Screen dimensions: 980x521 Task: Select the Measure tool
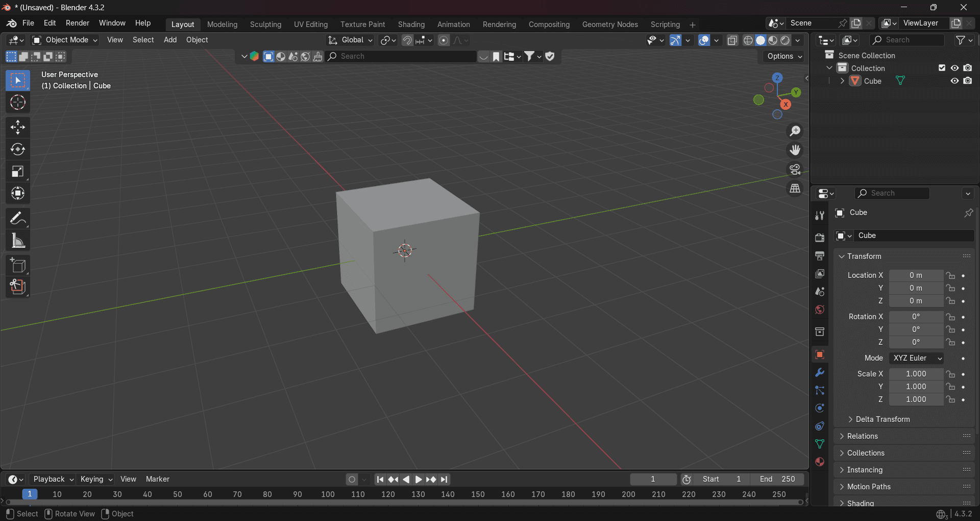click(x=17, y=240)
